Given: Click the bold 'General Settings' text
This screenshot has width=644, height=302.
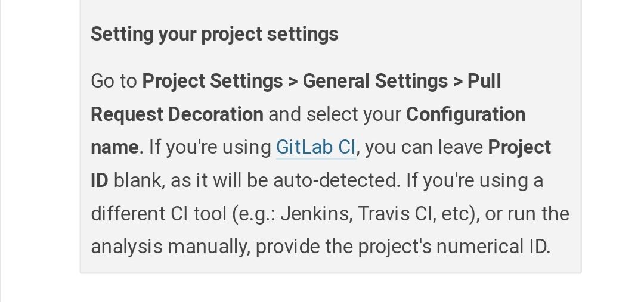Looking at the screenshot, I should click(x=375, y=81).
